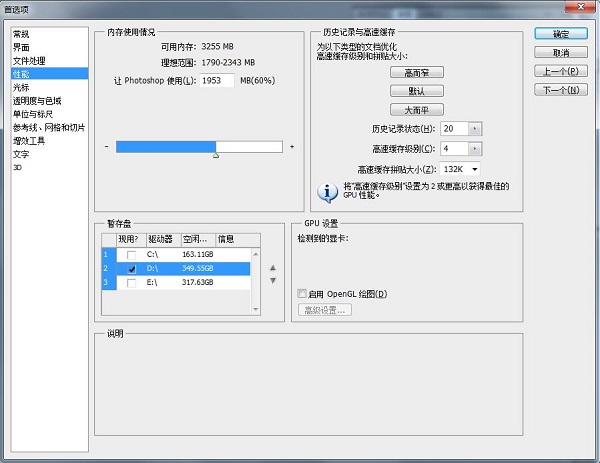600x463 pixels.
Task: Click the blue info icon about GPU performance
Action: (326, 191)
